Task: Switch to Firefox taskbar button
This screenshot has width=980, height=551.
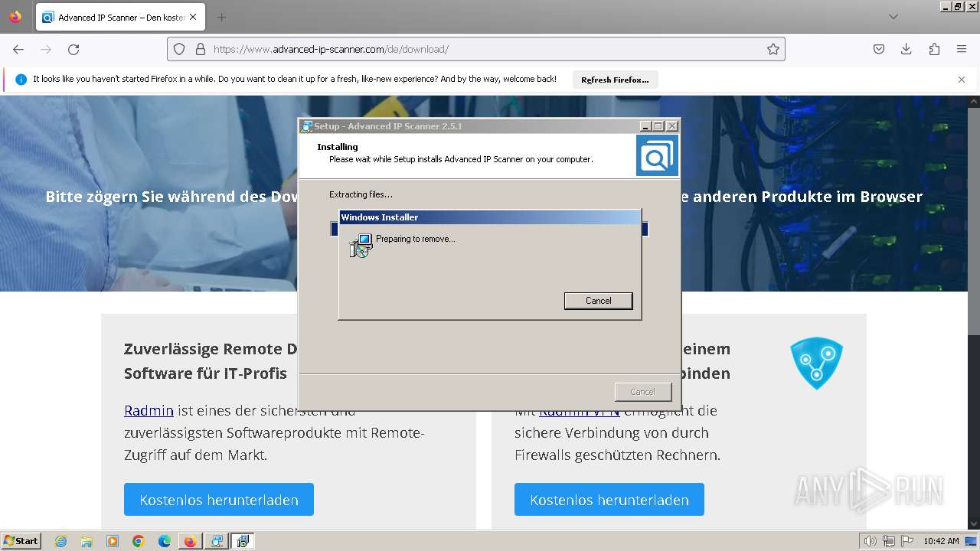Action: pyautogui.click(x=191, y=541)
